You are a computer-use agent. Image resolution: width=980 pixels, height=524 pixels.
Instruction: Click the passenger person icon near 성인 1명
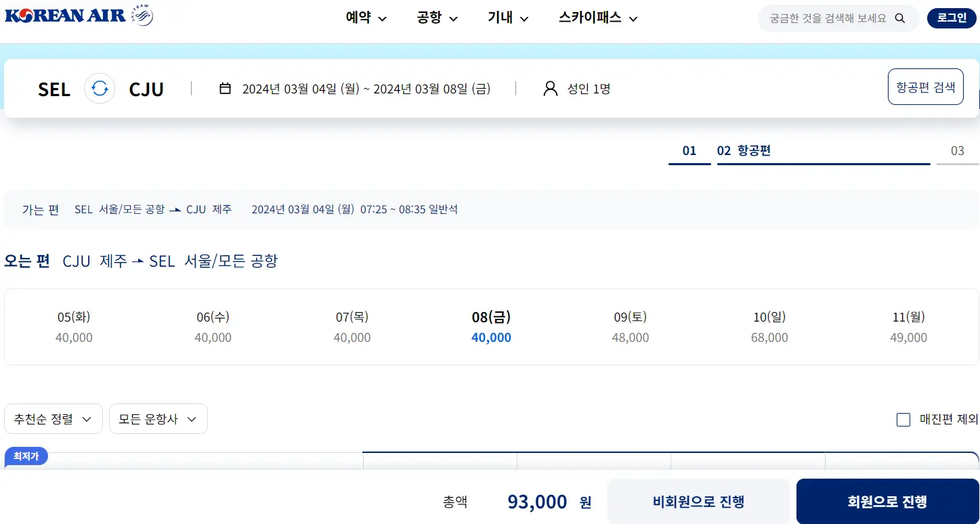click(x=549, y=88)
